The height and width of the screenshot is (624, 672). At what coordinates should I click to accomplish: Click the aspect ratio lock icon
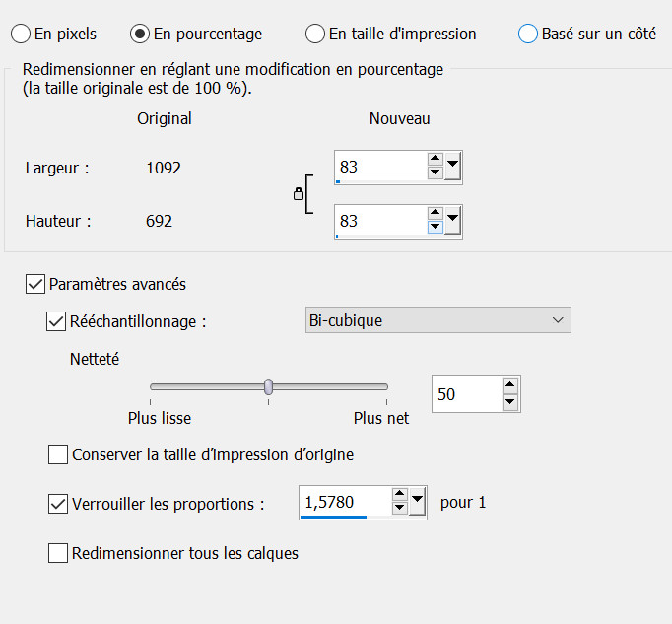tap(299, 195)
